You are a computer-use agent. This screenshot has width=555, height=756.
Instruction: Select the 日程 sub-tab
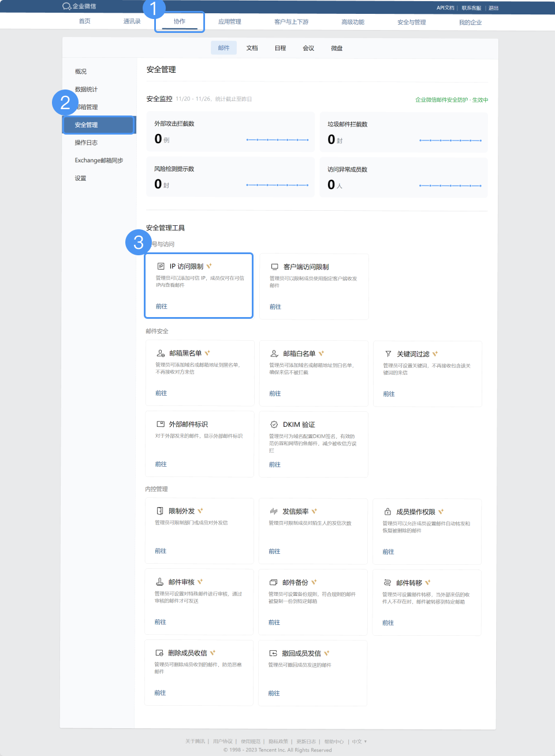point(280,48)
